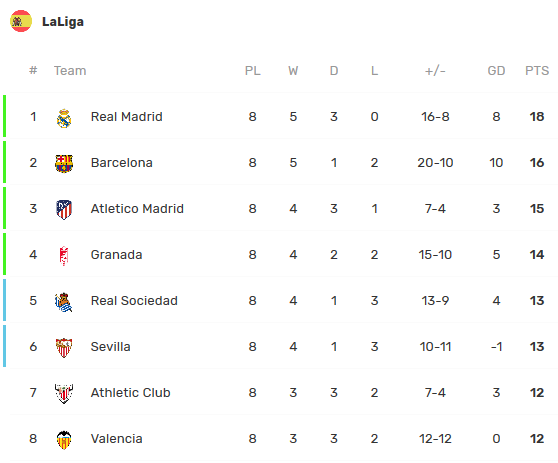Open the Barcelona team page

click(122, 163)
